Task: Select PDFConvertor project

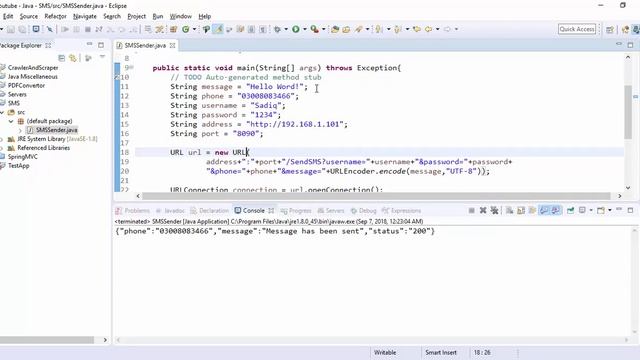Action: pyautogui.click(x=26, y=85)
